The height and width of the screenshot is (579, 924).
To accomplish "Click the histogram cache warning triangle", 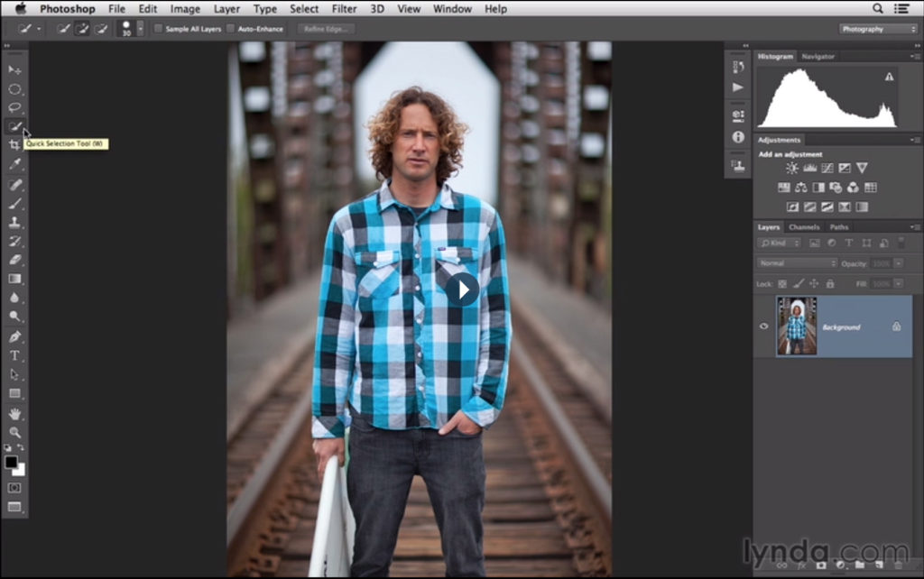I will coord(889,77).
